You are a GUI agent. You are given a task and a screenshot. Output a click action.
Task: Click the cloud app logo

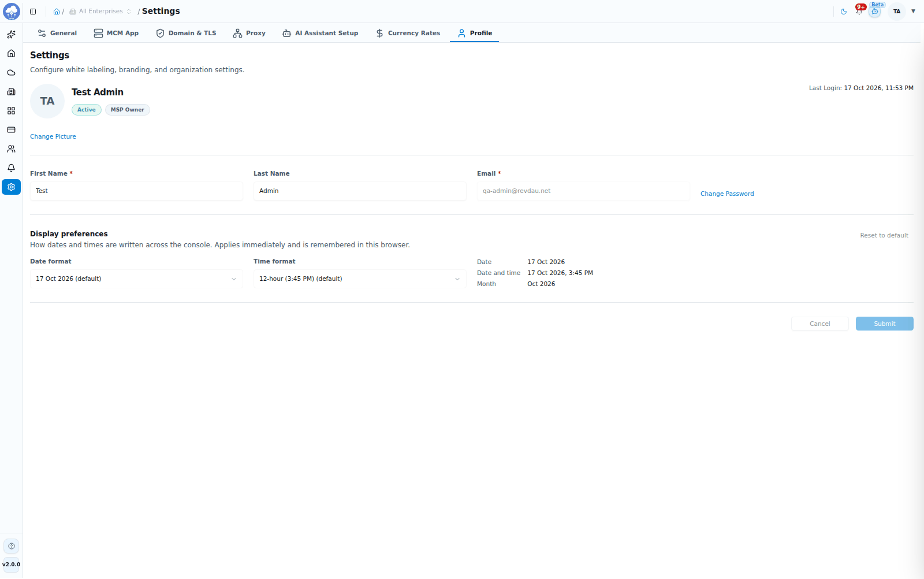tap(12, 11)
